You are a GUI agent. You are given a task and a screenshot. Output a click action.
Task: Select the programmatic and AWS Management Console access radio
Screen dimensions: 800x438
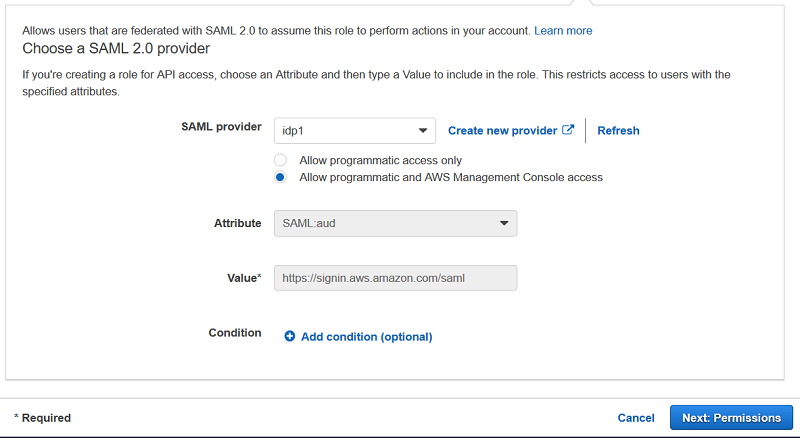click(x=280, y=177)
